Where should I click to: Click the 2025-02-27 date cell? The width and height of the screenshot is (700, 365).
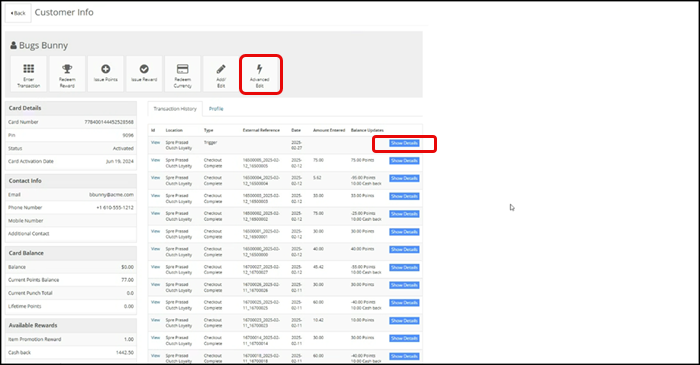pos(296,145)
